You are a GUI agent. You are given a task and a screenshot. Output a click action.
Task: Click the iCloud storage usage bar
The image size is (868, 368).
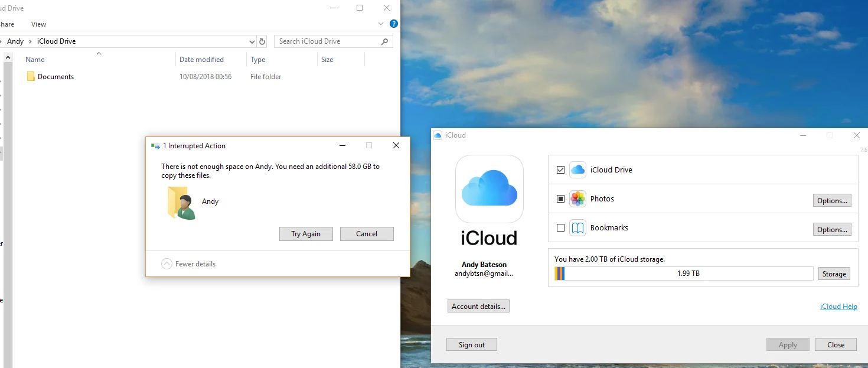[x=684, y=273]
